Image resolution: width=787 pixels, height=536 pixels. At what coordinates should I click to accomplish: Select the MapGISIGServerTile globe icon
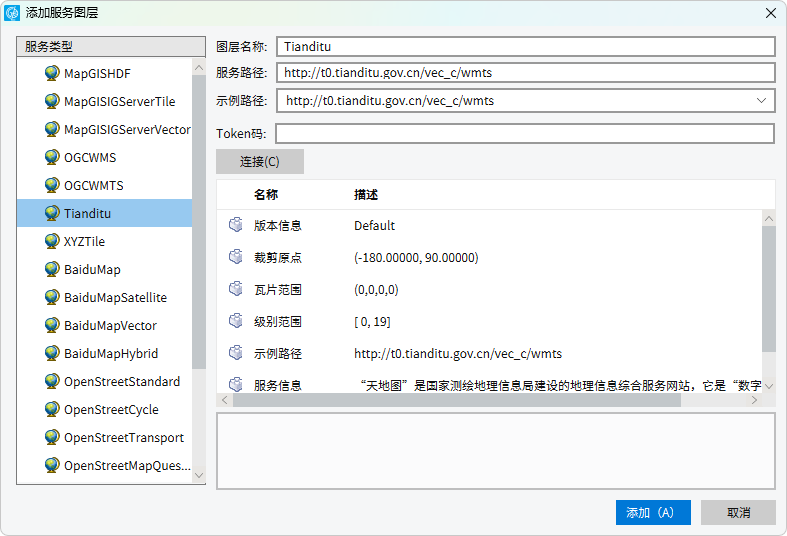(52, 101)
